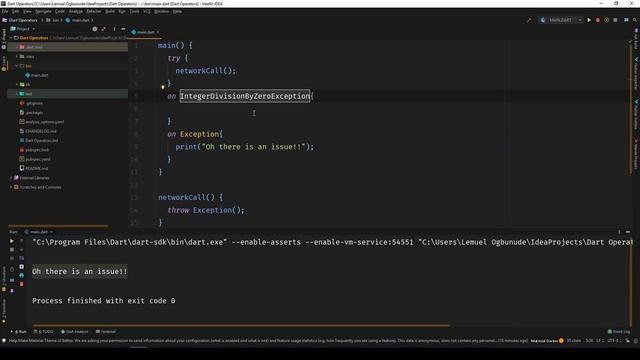Open the main.dart file in the project tree
The width and height of the screenshot is (640, 360).
[37, 75]
